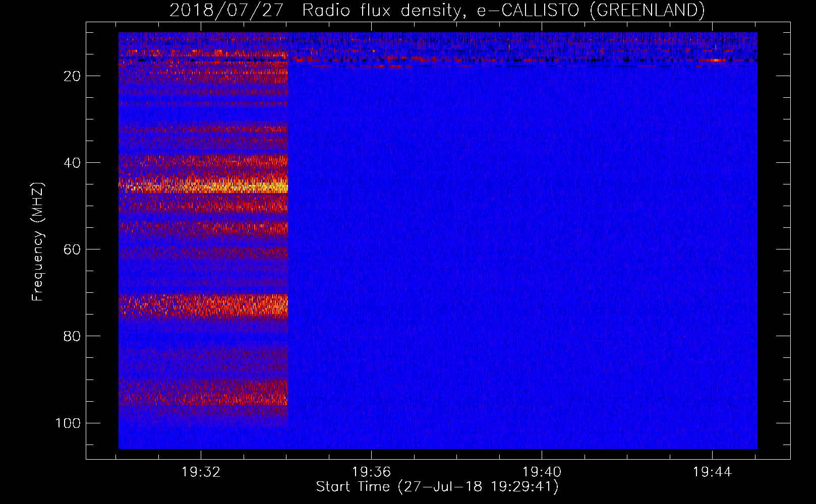Click the '19:32' time tick label
The height and width of the screenshot is (504, 816).
click(201, 472)
